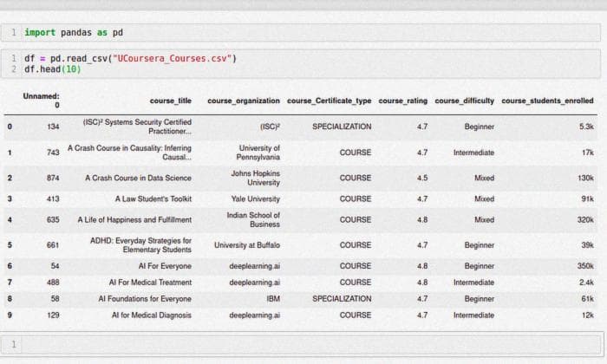Click the '17k' students enrolled value
The image size is (607, 364).
(588, 153)
